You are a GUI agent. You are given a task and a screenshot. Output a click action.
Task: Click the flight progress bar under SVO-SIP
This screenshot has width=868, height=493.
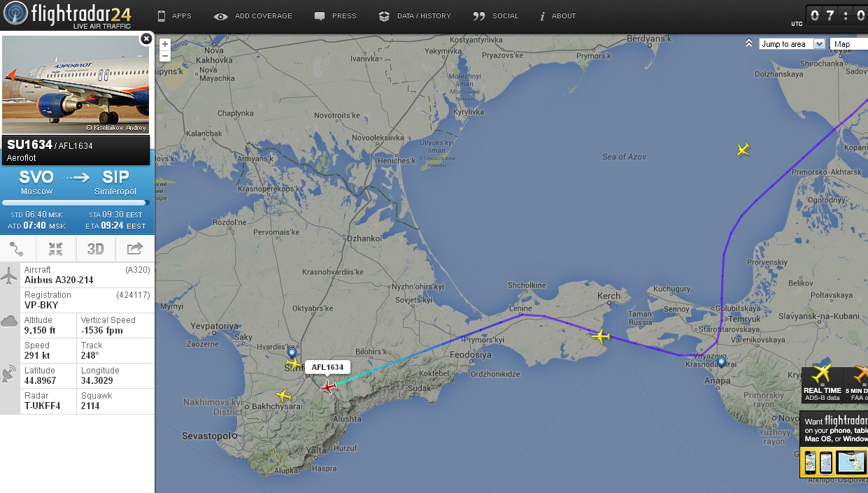(x=76, y=203)
